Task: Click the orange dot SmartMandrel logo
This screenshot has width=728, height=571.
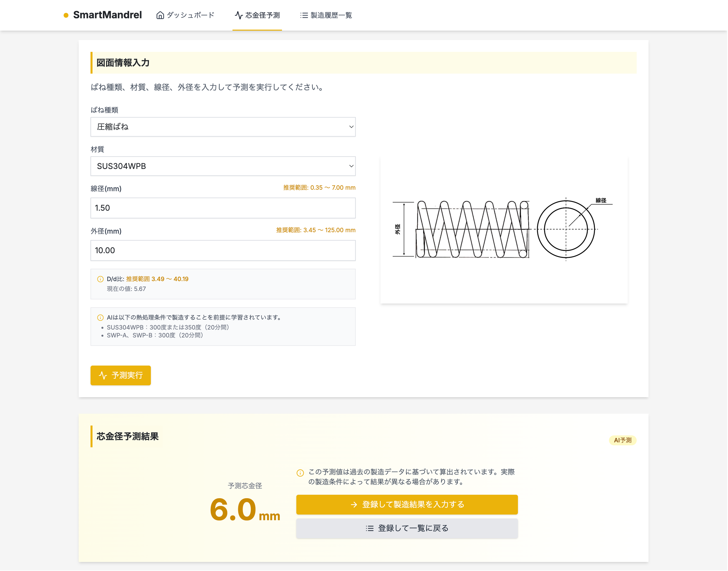Action: tap(66, 15)
